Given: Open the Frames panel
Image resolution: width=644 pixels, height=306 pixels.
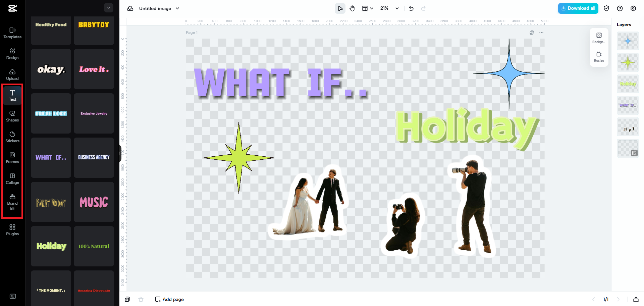Looking at the screenshot, I should tap(12, 157).
